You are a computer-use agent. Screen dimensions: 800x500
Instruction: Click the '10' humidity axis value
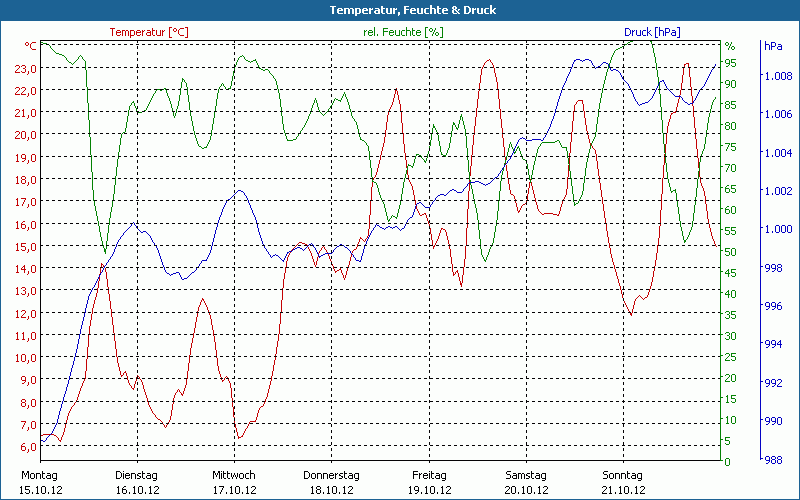(x=731, y=420)
